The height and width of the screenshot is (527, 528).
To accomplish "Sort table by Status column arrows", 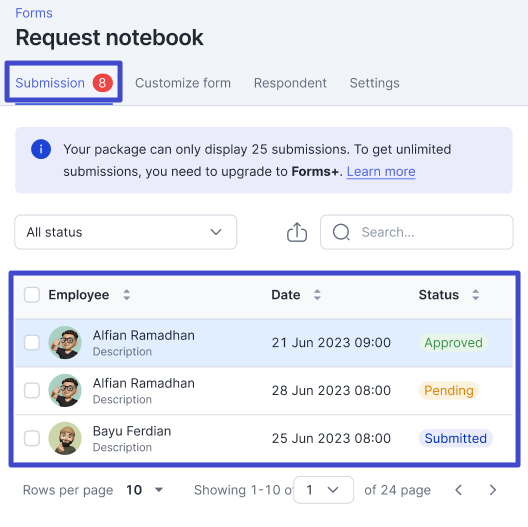I will 475,295.
